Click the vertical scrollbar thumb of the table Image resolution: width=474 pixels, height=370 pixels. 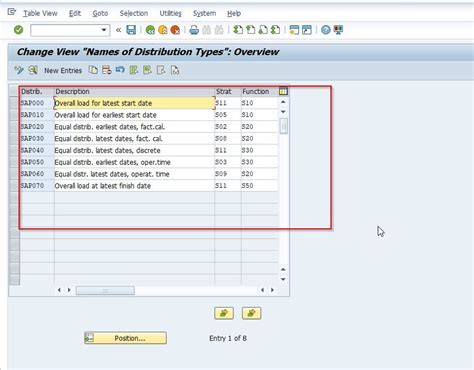pos(284,126)
